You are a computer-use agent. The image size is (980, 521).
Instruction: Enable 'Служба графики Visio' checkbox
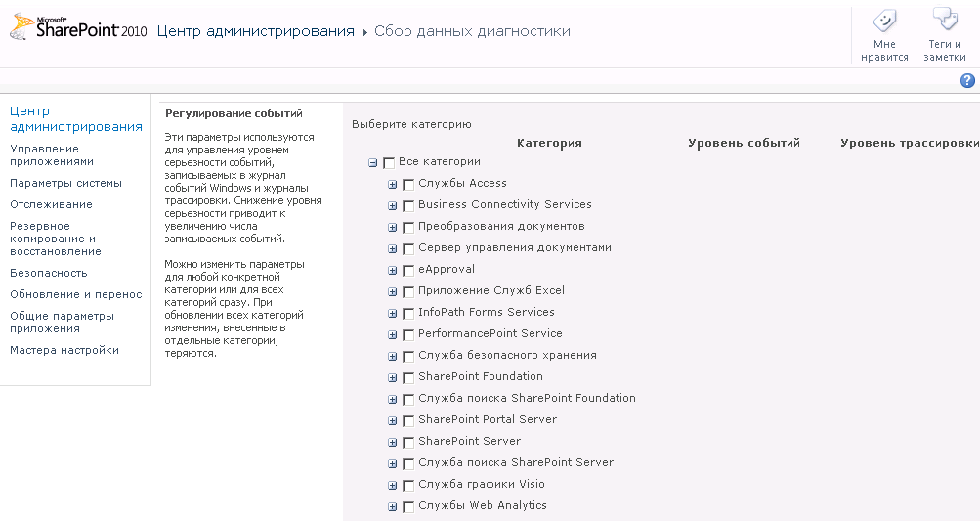[x=408, y=486]
